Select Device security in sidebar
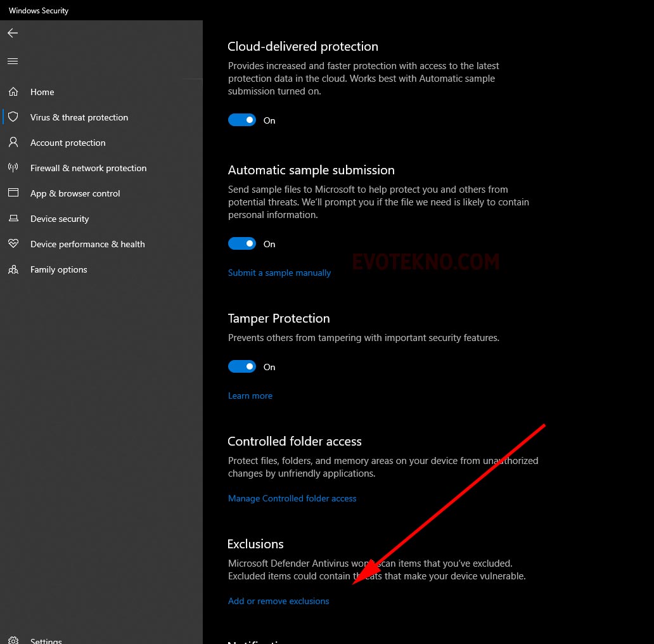The image size is (654, 644). tap(60, 219)
